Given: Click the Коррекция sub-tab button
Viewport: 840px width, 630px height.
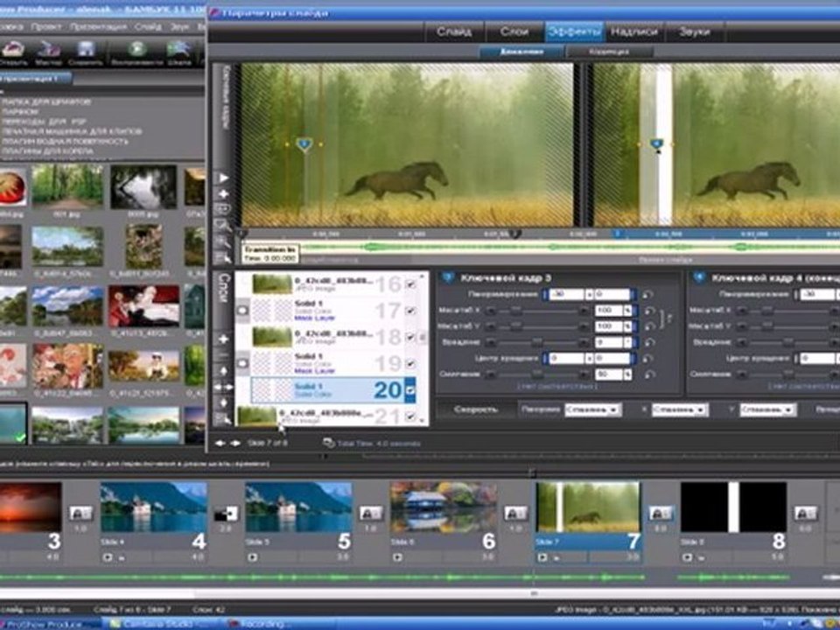Looking at the screenshot, I should click(609, 52).
